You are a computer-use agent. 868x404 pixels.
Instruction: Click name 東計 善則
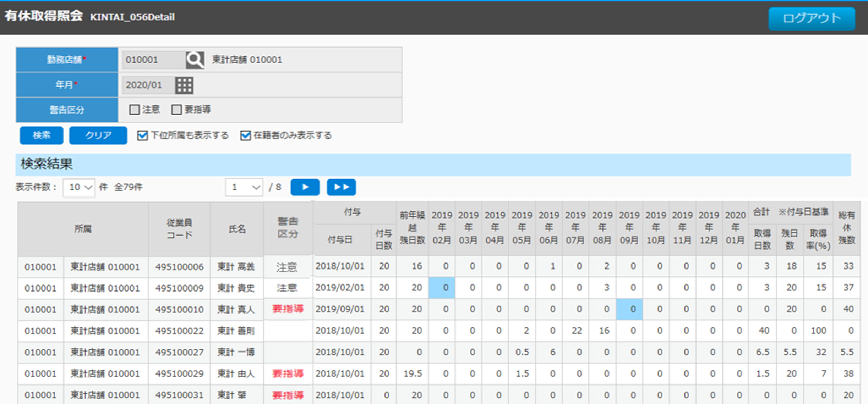(x=236, y=331)
